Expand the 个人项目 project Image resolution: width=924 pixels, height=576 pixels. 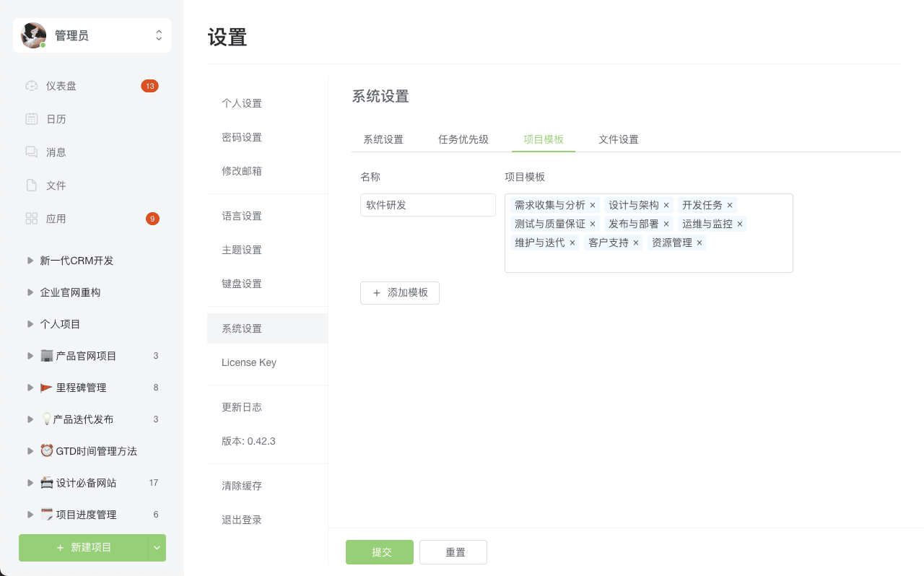[30, 323]
